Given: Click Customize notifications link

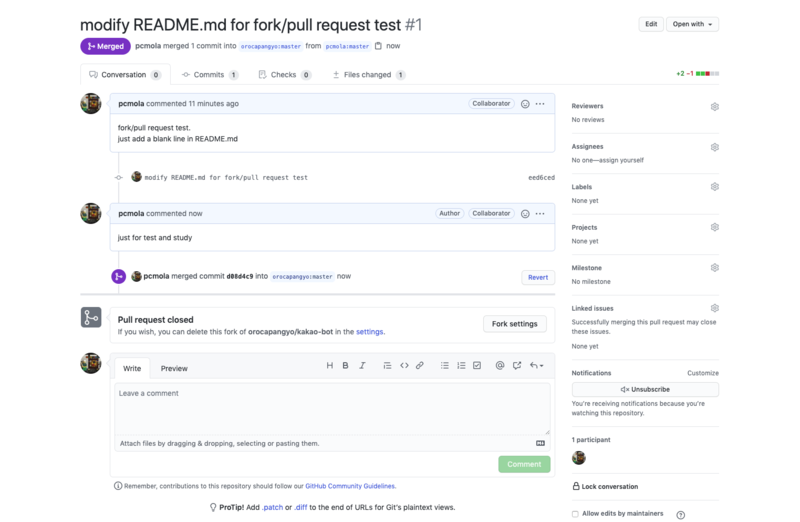Looking at the screenshot, I should tap(703, 373).
